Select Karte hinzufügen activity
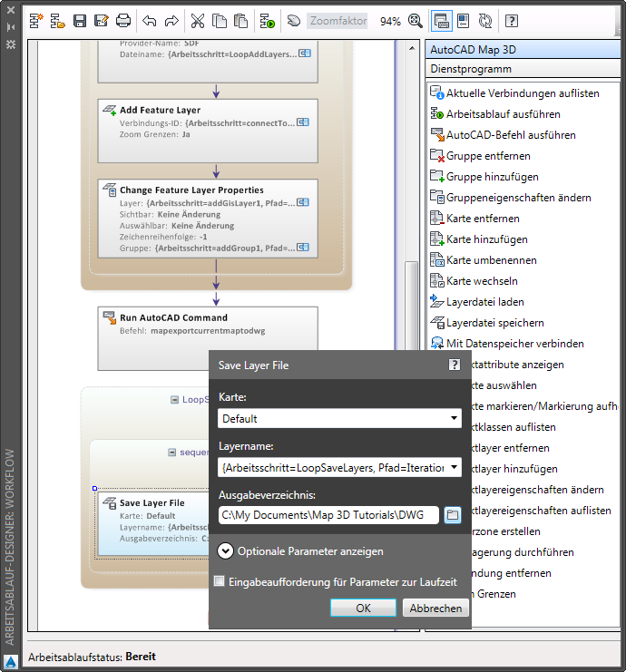The image size is (626, 672). click(x=479, y=239)
